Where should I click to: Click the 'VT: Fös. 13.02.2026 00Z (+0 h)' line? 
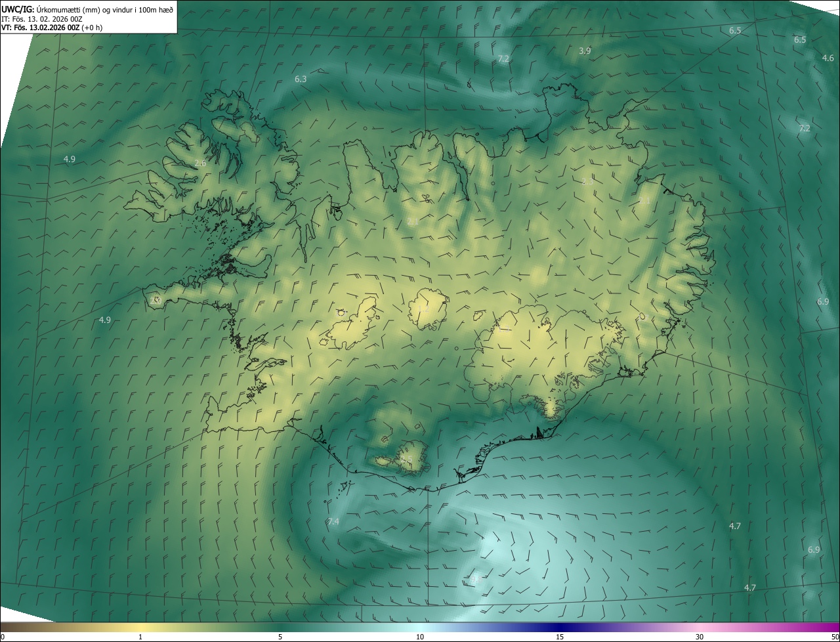tap(52, 28)
